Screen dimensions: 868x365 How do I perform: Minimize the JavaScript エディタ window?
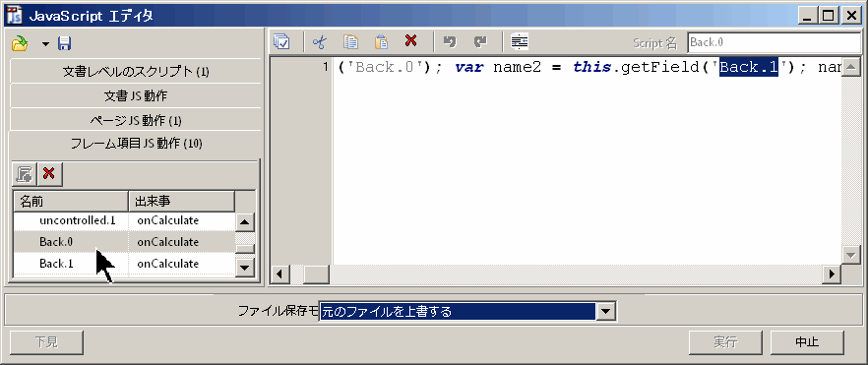(x=808, y=16)
